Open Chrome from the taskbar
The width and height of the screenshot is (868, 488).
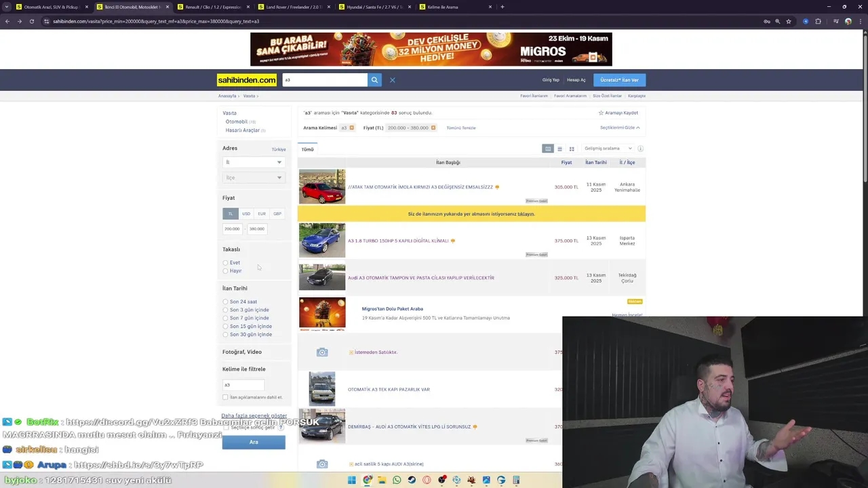367,480
